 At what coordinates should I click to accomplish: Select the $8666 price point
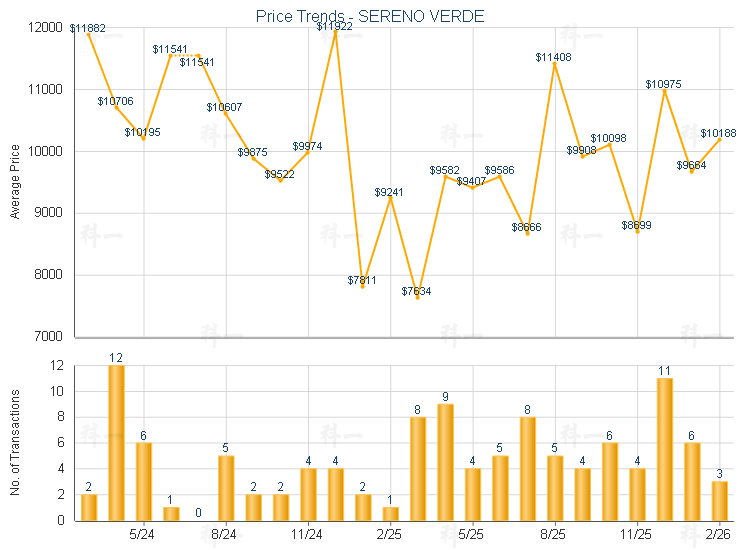click(527, 233)
